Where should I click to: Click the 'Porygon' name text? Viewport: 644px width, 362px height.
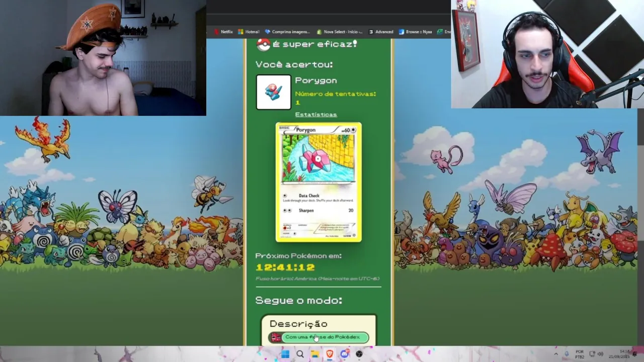[x=316, y=80]
